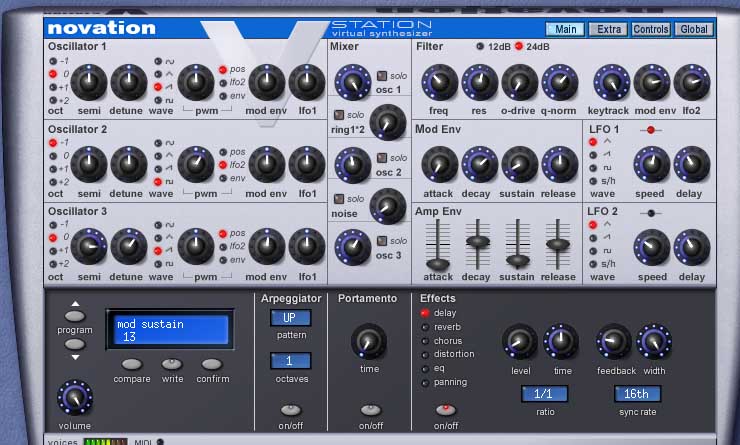Set Oscillator 1 pwm source to env
740x445 pixels.
point(223,96)
